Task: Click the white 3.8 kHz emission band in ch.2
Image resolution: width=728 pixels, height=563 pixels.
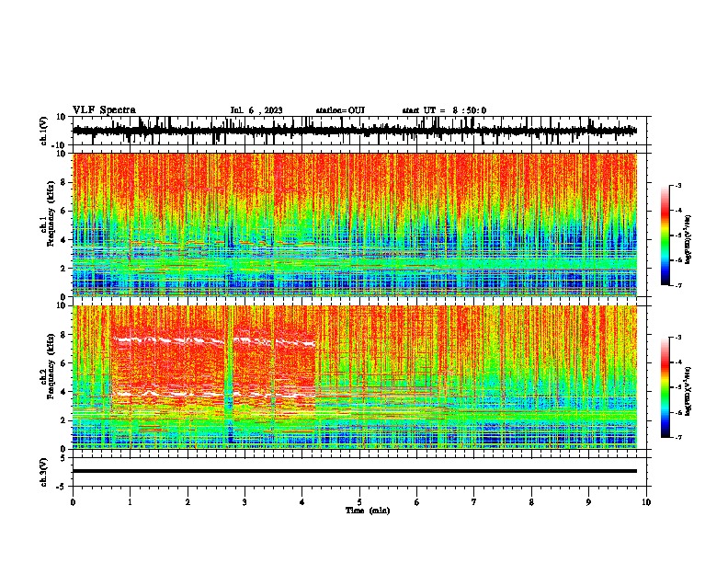Action: pyautogui.click(x=214, y=394)
